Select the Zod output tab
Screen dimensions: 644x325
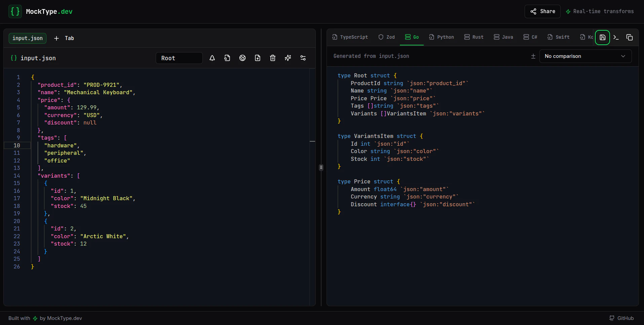(386, 37)
